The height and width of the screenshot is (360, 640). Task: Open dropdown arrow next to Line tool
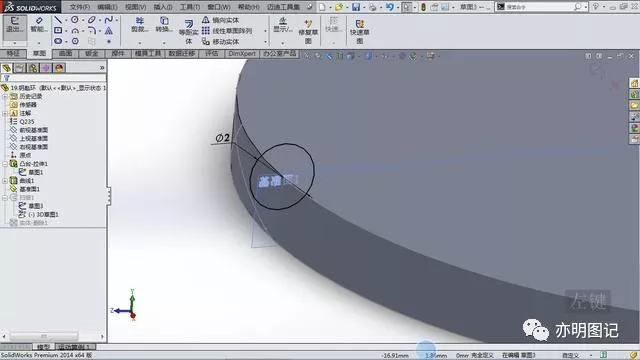66,20
